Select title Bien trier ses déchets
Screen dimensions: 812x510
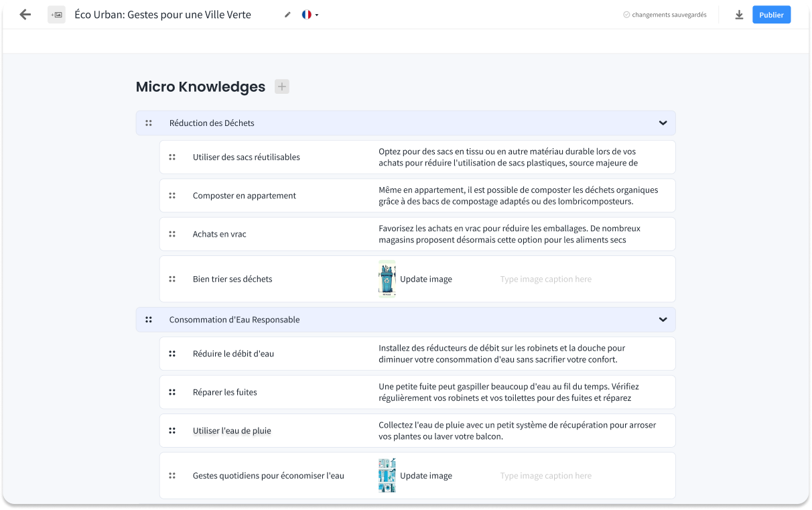(x=232, y=279)
